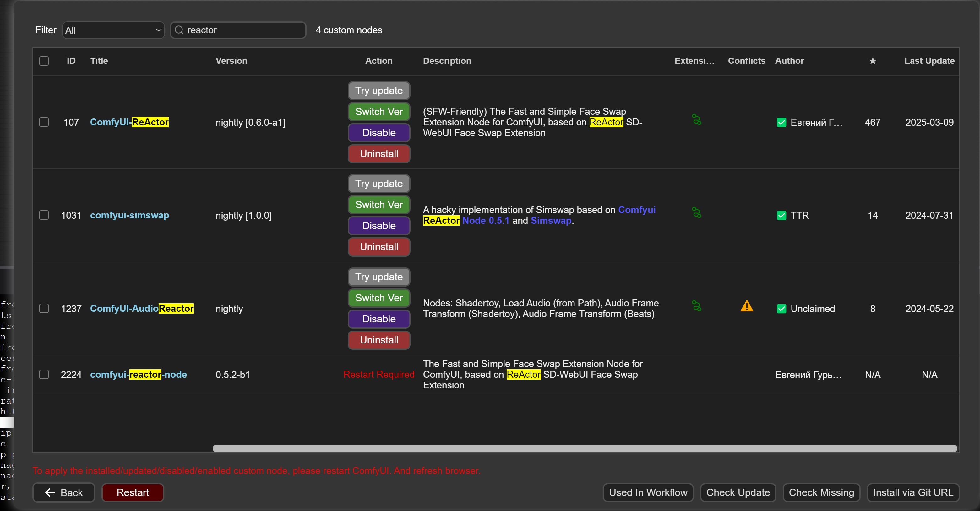This screenshot has width=980, height=511.
Task: Try update for ComfyUI-ReActor
Action: (x=379, y=91)
